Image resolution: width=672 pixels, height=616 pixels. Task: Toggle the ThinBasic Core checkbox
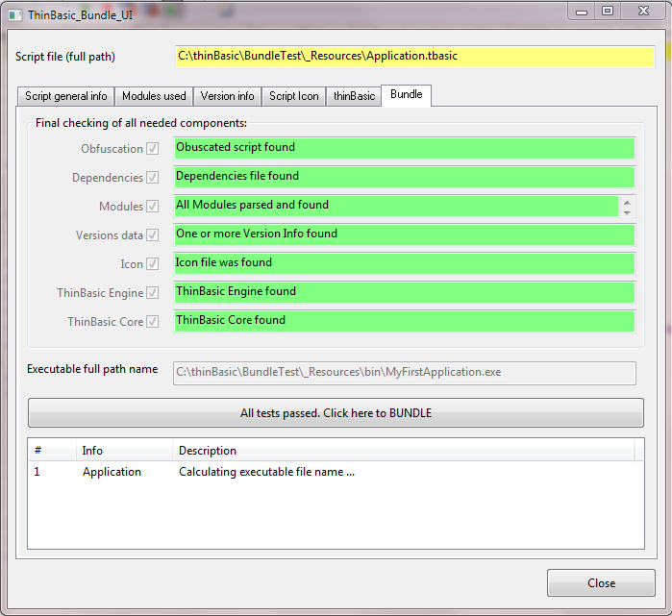[152, 322]
